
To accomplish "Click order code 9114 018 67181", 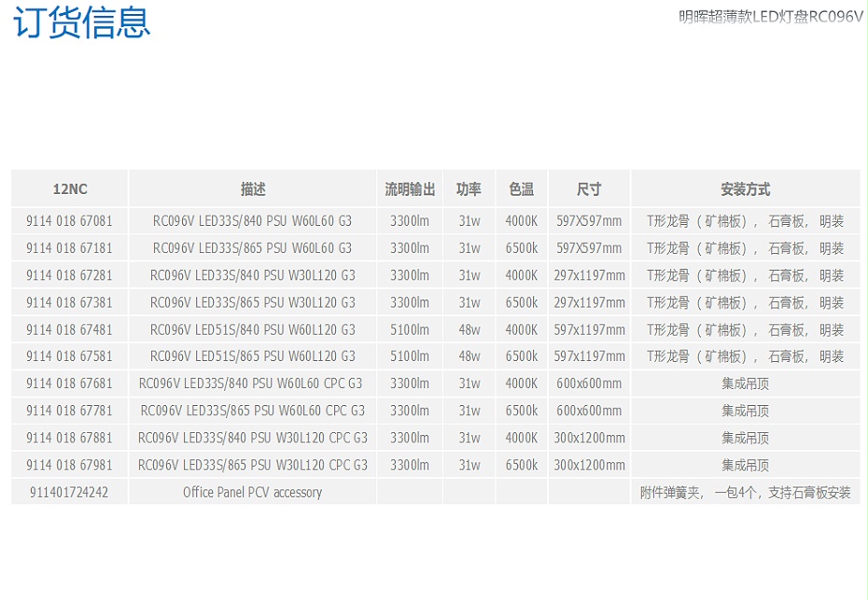I will point(69,248).
